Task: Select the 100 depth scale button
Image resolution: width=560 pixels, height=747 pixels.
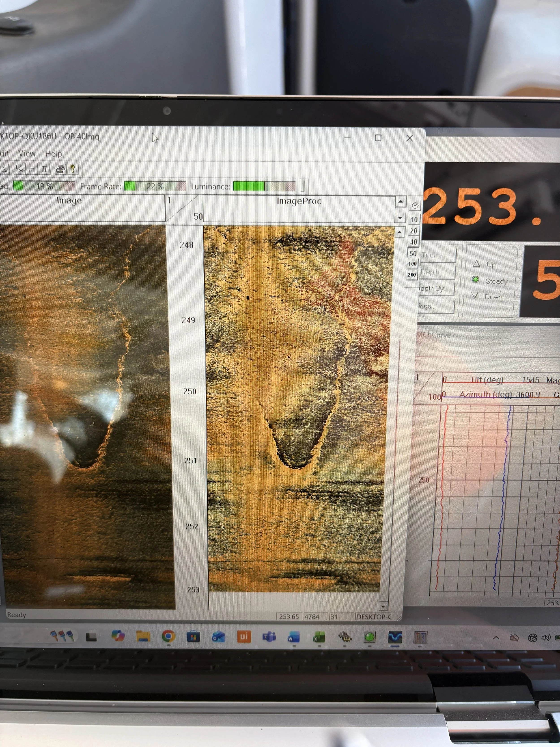Action: (412, 264)
